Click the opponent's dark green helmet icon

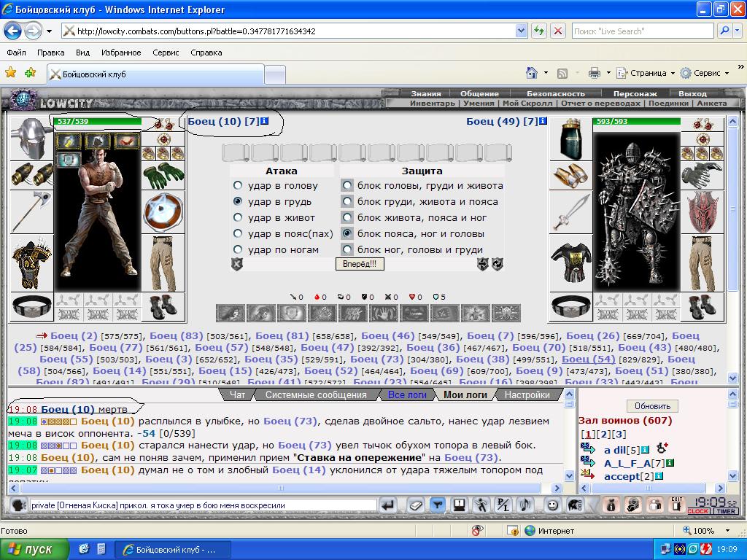click(x=570, y=138)
